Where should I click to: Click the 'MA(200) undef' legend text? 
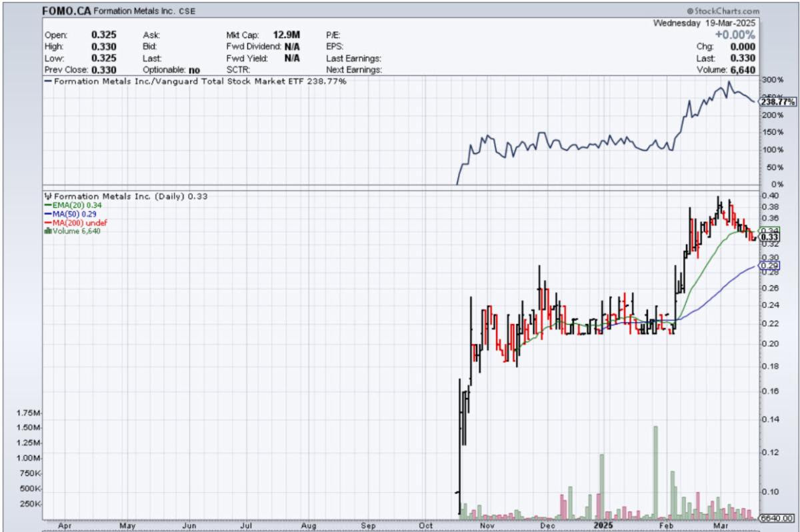coord(81,223)
